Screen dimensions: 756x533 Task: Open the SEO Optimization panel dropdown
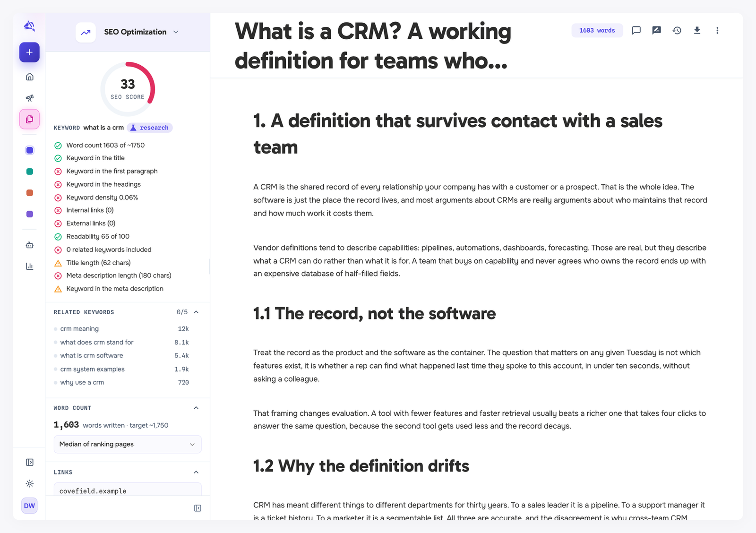[x=176, y=32]
